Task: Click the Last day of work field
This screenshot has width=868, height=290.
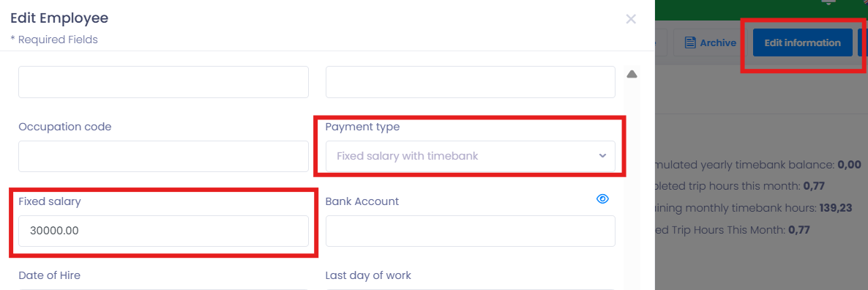Action: (470, 289)
